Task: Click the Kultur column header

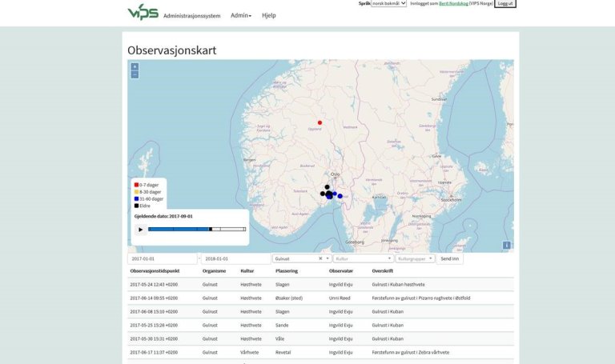Action: 247,270
